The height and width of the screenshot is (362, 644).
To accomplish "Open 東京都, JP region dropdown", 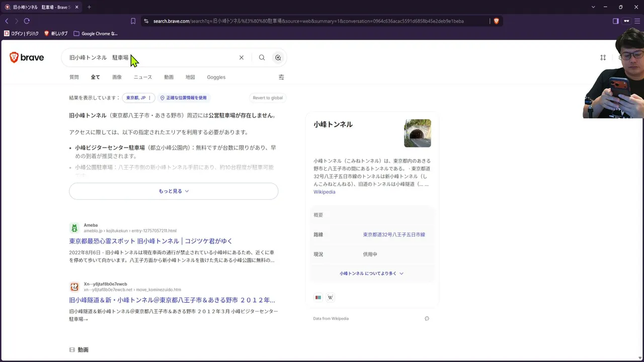I will 138,98.
